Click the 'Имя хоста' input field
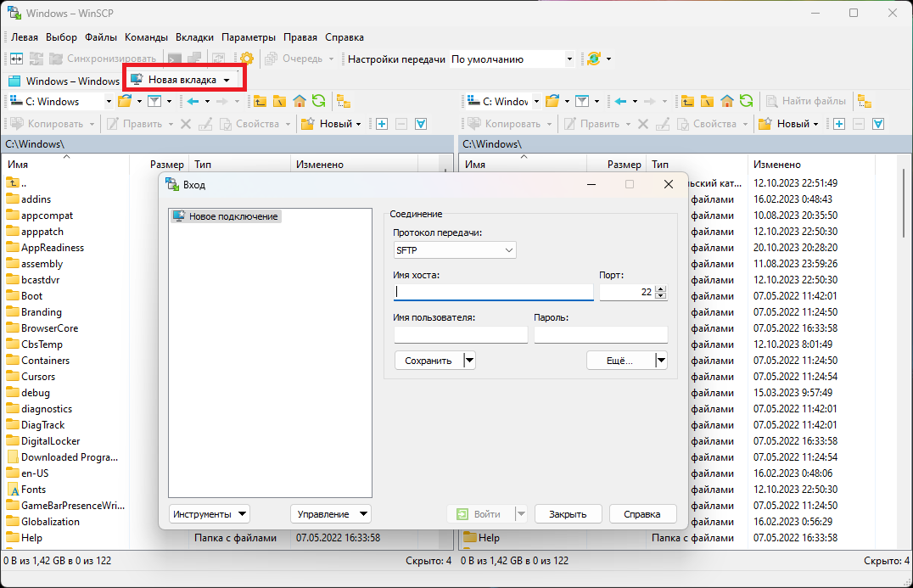 click(493, 292)
